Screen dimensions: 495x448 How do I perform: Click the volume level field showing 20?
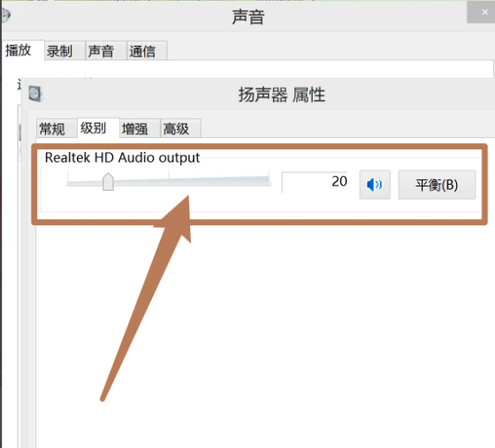point(315,182)
